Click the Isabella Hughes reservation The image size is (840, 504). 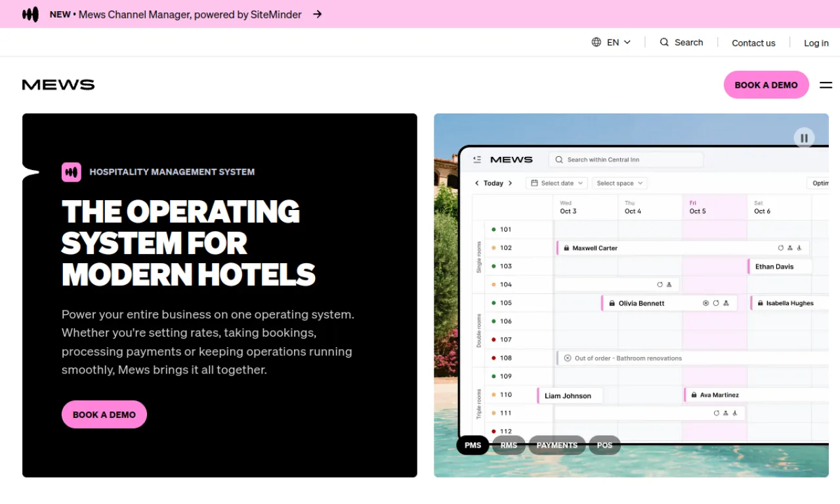(x=789, y=303)
